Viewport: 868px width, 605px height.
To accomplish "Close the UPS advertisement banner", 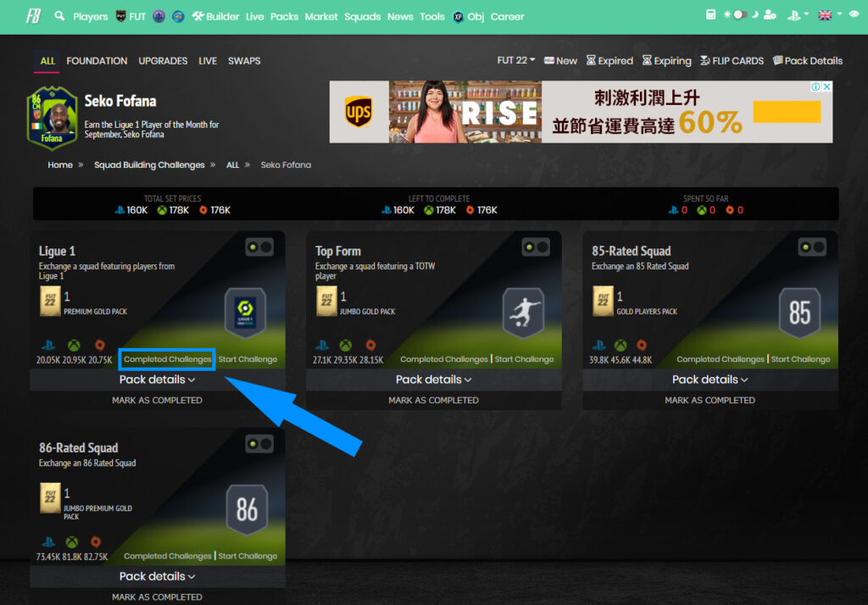I will [826, 87].
